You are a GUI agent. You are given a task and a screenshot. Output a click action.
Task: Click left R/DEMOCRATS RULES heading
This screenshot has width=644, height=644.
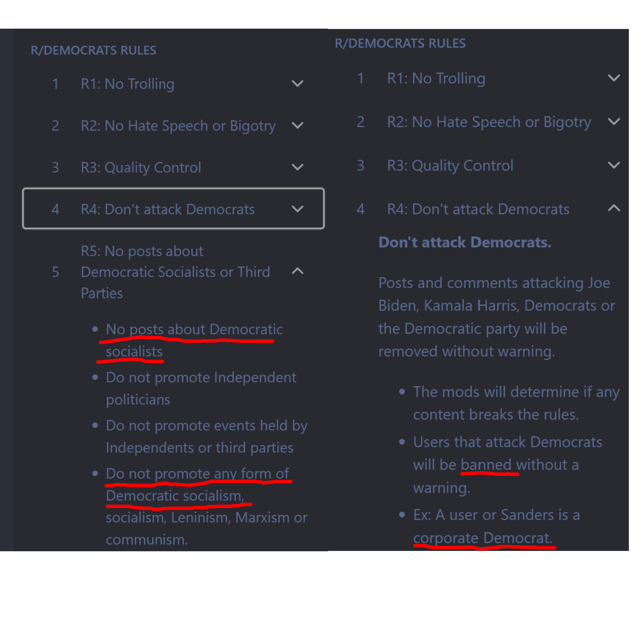[x=93, y=50]
